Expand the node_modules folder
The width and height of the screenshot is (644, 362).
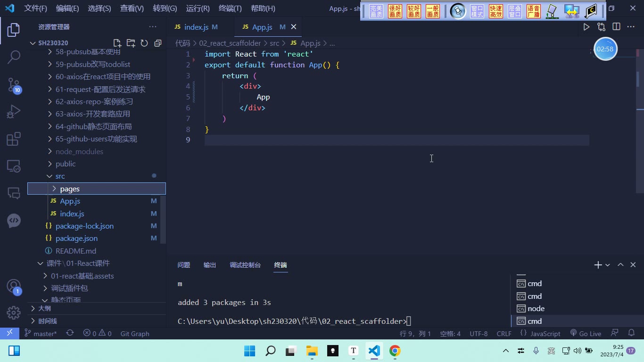point(97,151)
